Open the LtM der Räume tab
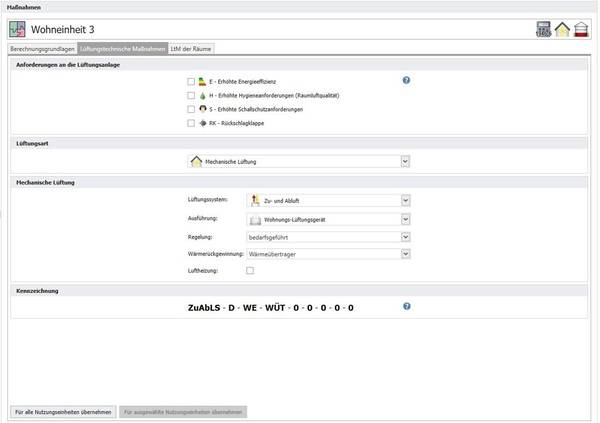The height and width of the screenshot is (423, 600). 190,49
